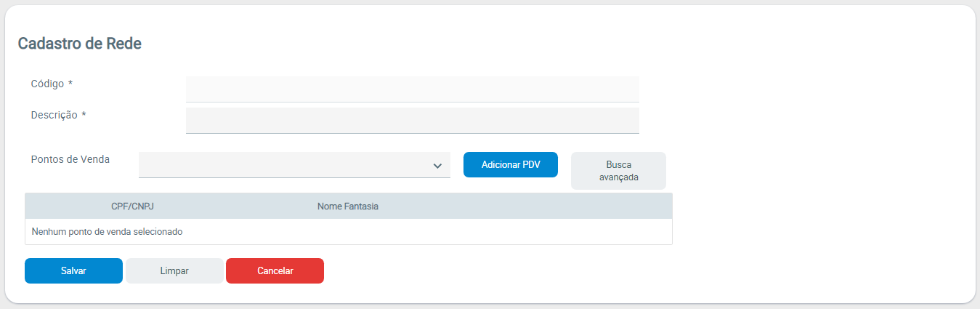Click the required asterisk beside Descrição
This screenshot has width=980, height=309.
(84, 115)
